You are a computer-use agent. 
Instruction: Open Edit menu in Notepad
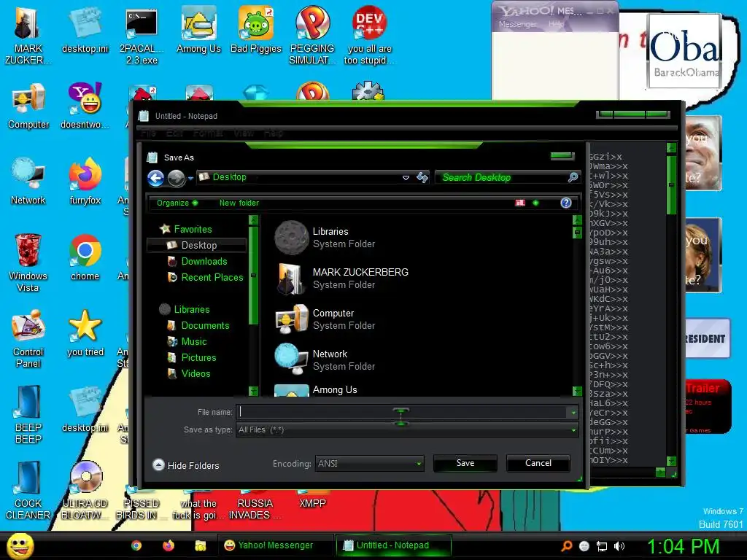point(174,133)
